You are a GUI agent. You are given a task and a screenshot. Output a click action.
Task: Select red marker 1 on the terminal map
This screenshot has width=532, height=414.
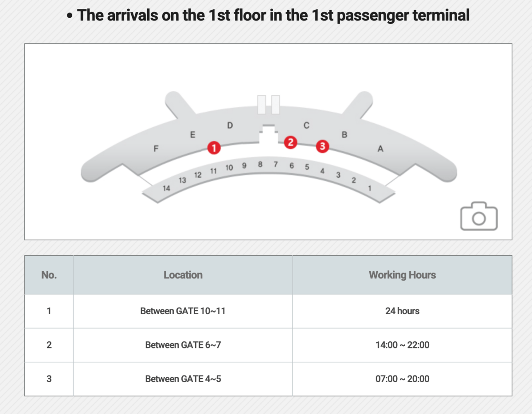pos(214,148)
